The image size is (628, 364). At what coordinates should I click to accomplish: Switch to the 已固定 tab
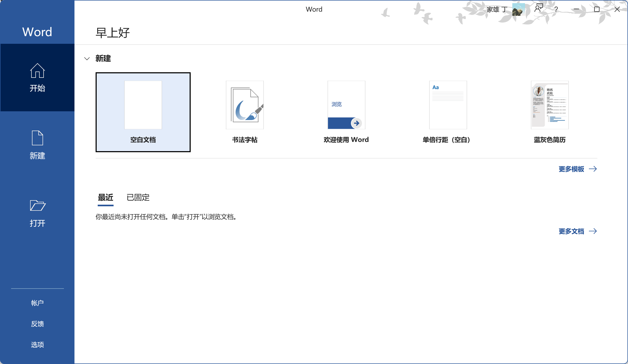(138, 198)
